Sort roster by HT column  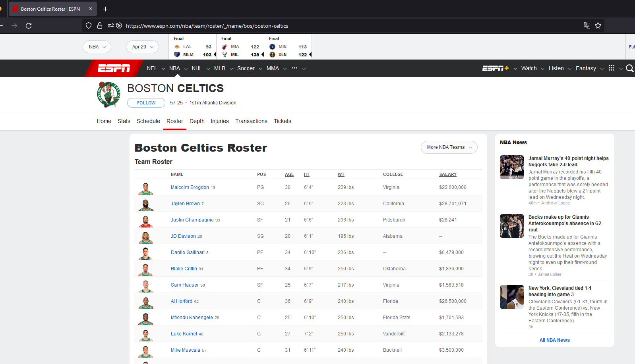[x=307, y=174]
